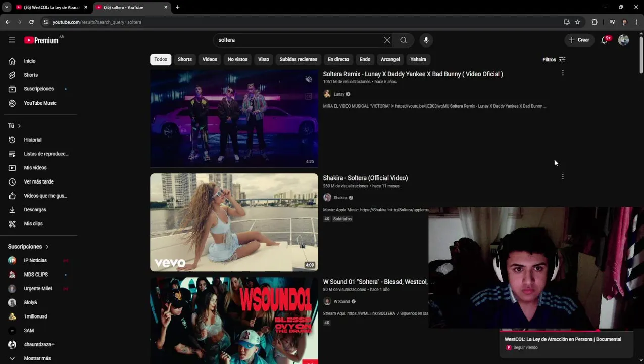Open the notifications bell
This screenshot has height=364, width=644.
(605, 40)
